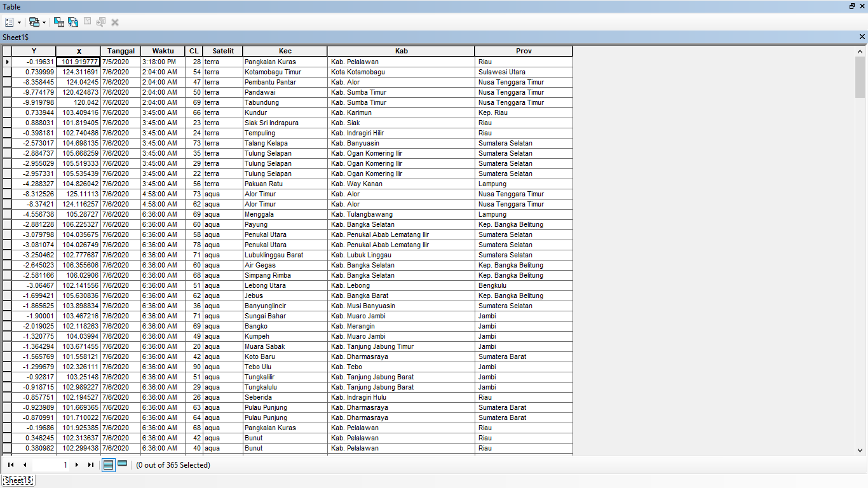Image resolution: width=868 pixels, height=488 pixels.
Task: Click the Switch Selection icon
Action: click(x=73, y=22)
